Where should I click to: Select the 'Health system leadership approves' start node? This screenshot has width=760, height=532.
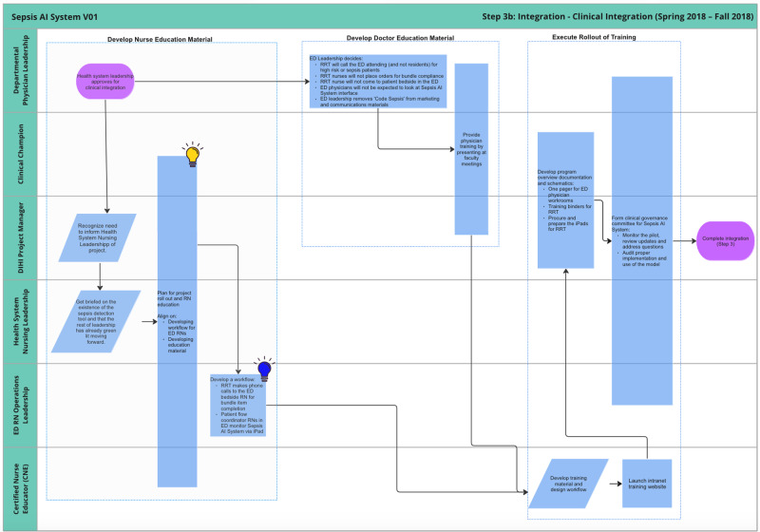click(x=104, y=82)
